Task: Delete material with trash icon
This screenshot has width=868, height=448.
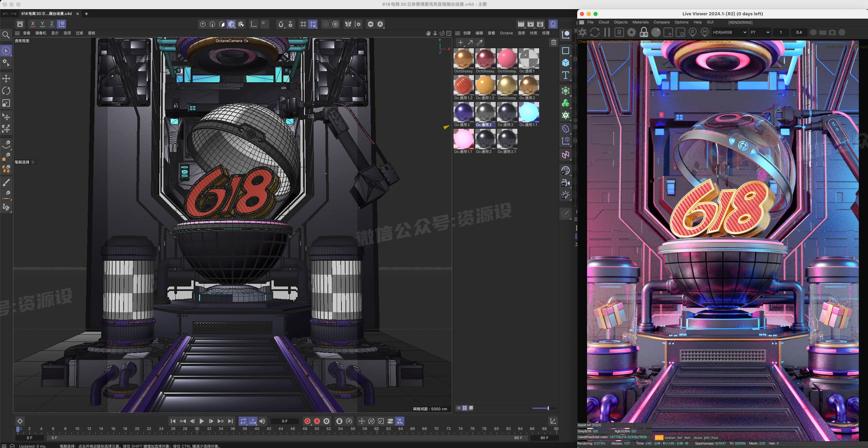Action: click(554, 42)
